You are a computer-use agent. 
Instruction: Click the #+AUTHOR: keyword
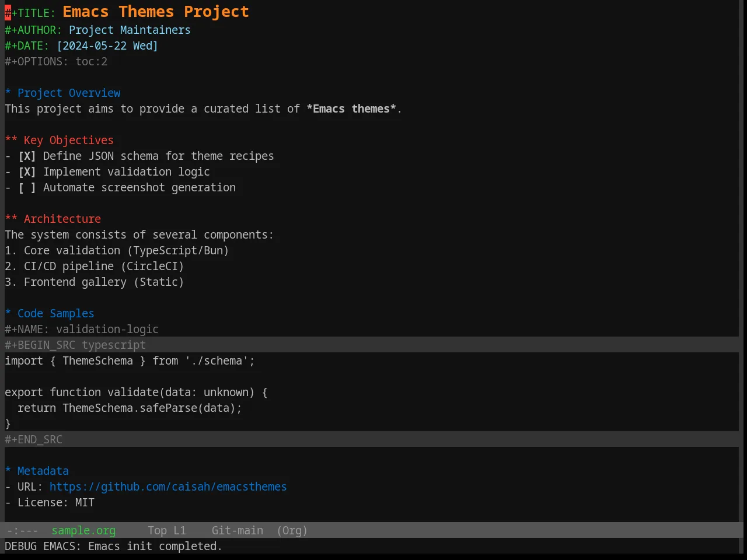point(33,30)
